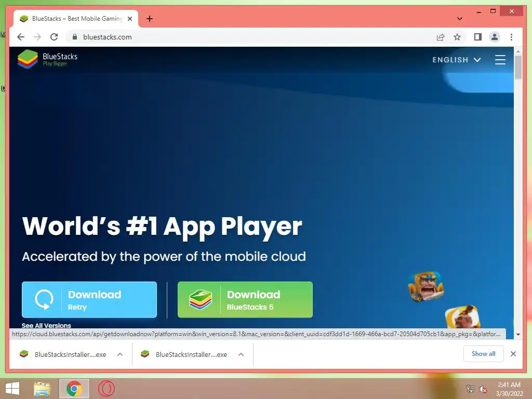532x399 pixels.
Task: Open the hamburger menu on the BlueStacks site
Action: click(x=500, y=60)
